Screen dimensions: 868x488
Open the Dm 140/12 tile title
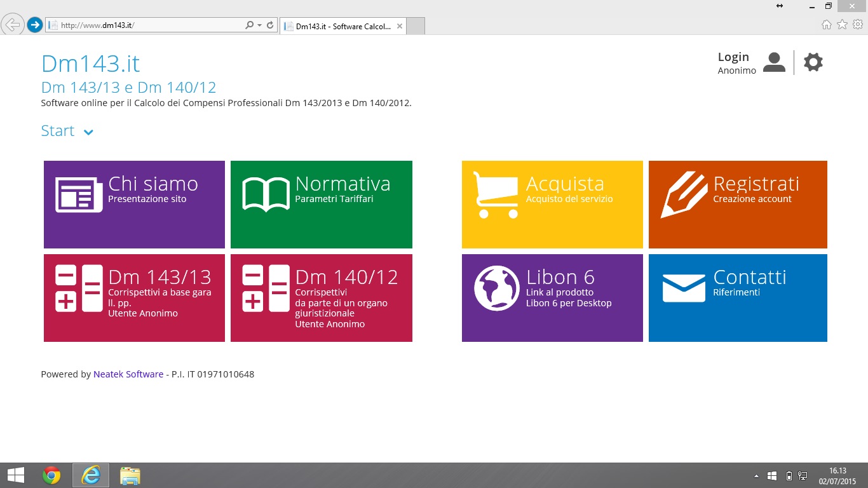[347, 277]
